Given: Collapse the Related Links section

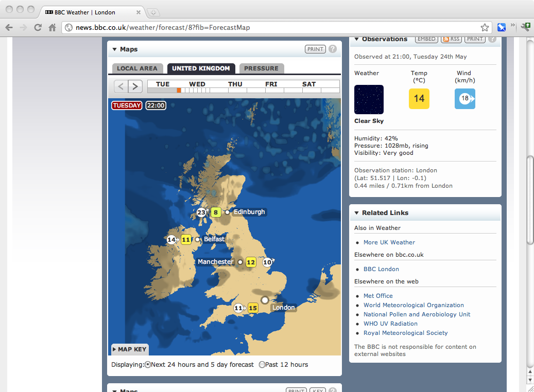Looking at the screenshot, I should coord(356,213).
